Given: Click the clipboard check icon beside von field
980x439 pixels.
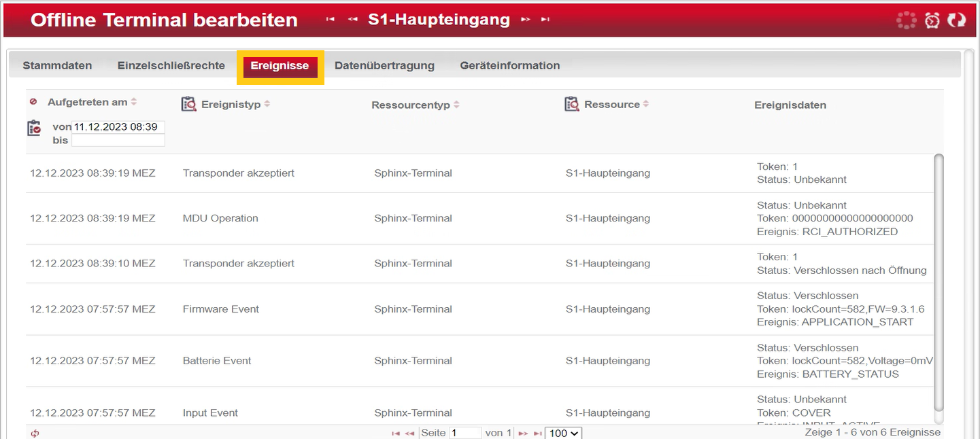Looking at the screenshot, I should [x=34, y=128].
